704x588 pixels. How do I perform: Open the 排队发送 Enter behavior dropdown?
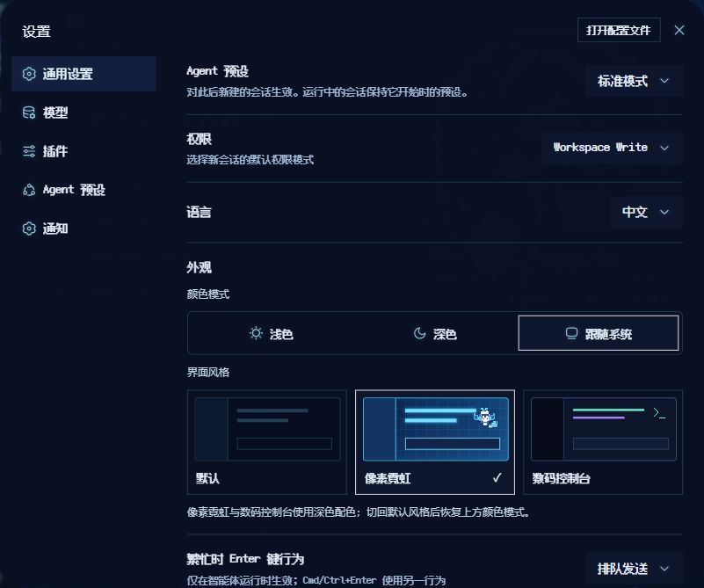(x=634, y=570)
